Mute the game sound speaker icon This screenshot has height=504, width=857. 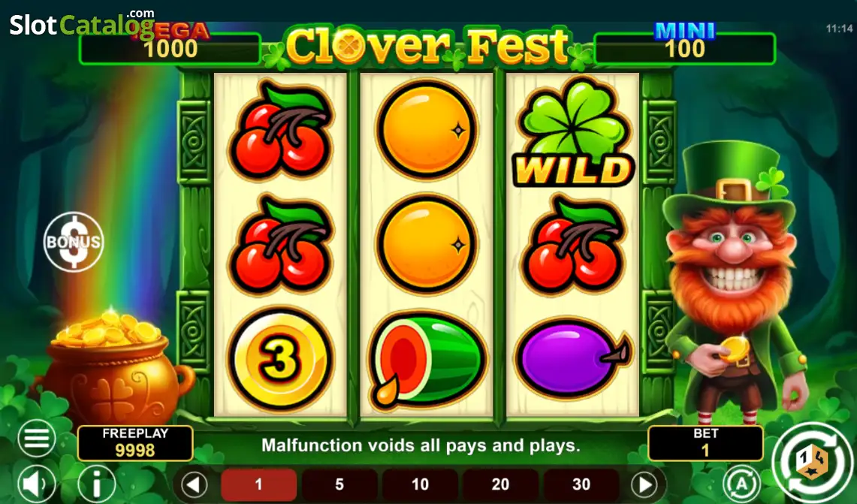click(x=37, y=484)
